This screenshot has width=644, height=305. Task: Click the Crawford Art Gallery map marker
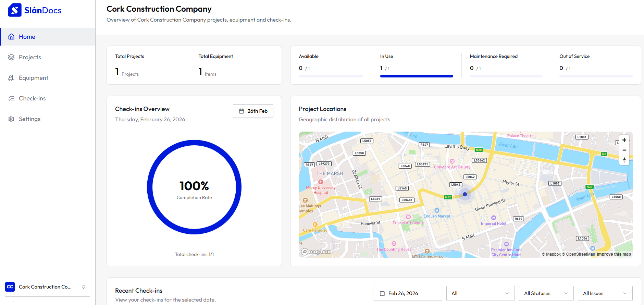pyautogui.click(x=452, y=161)
